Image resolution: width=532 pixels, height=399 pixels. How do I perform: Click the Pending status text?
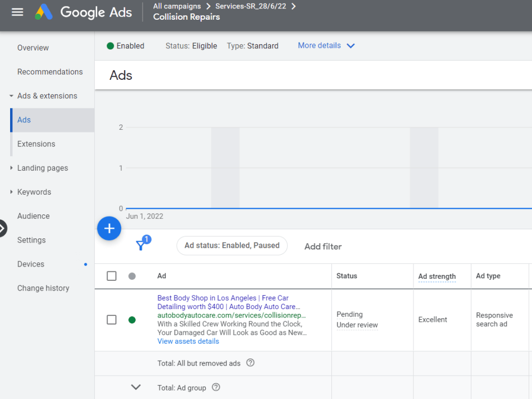pos(350,314)
